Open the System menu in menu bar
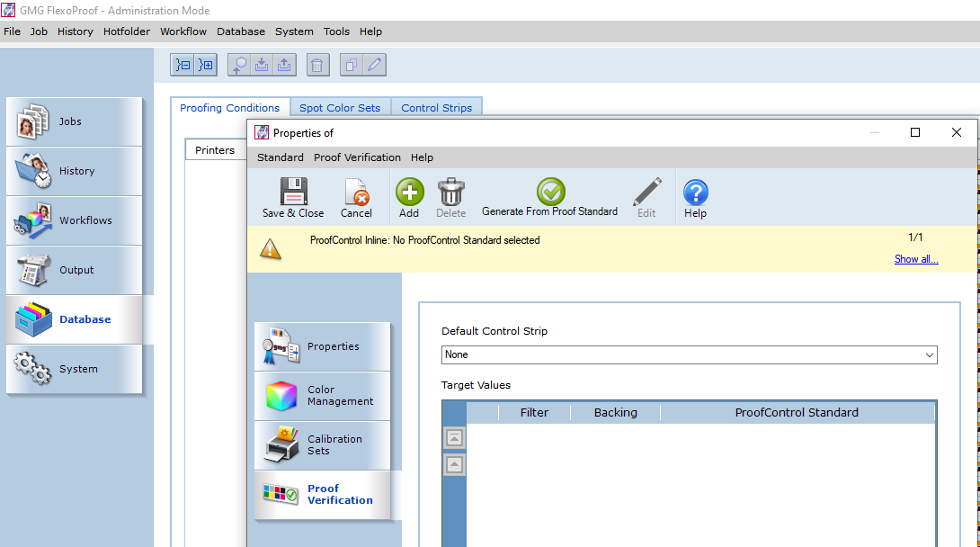980x547 pixels. 294,31
